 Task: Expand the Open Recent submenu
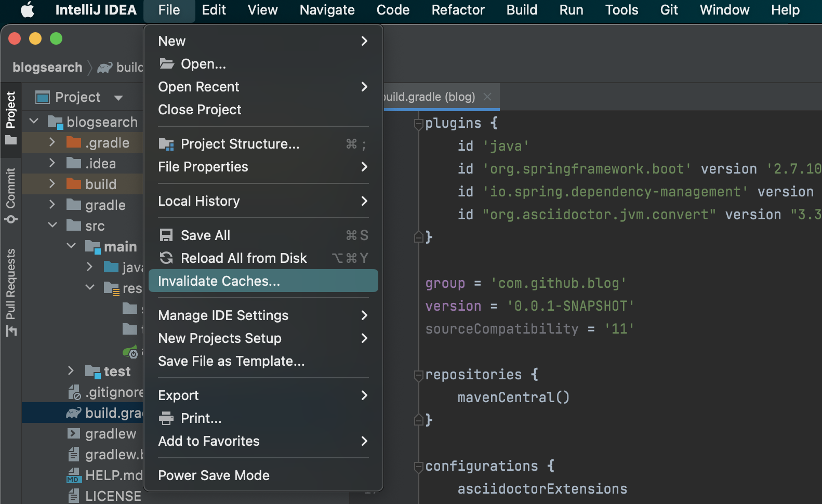(x=263, y=87)
